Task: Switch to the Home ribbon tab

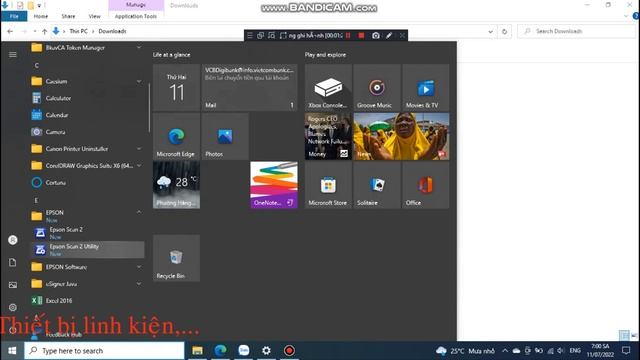Action: point(41,16)
